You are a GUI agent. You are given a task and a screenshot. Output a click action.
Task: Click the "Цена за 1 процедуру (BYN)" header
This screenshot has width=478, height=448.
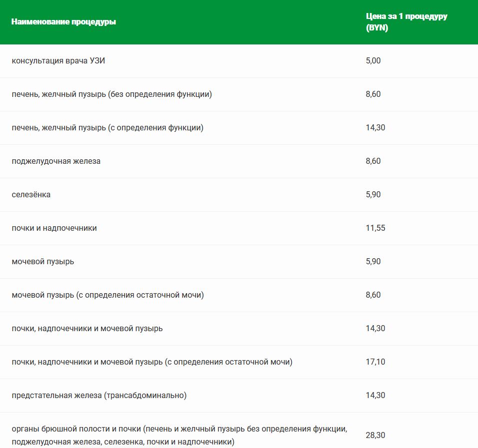tap(406, 22)
